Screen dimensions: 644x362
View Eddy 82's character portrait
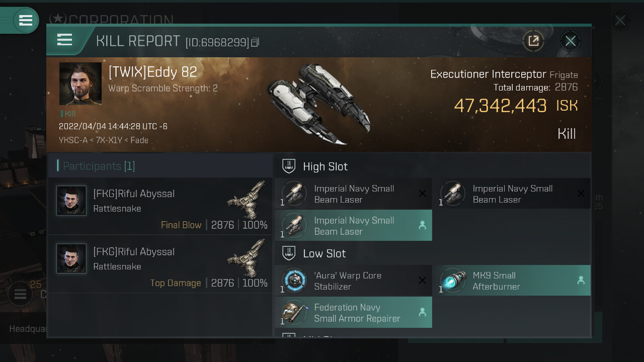point(80,83)
